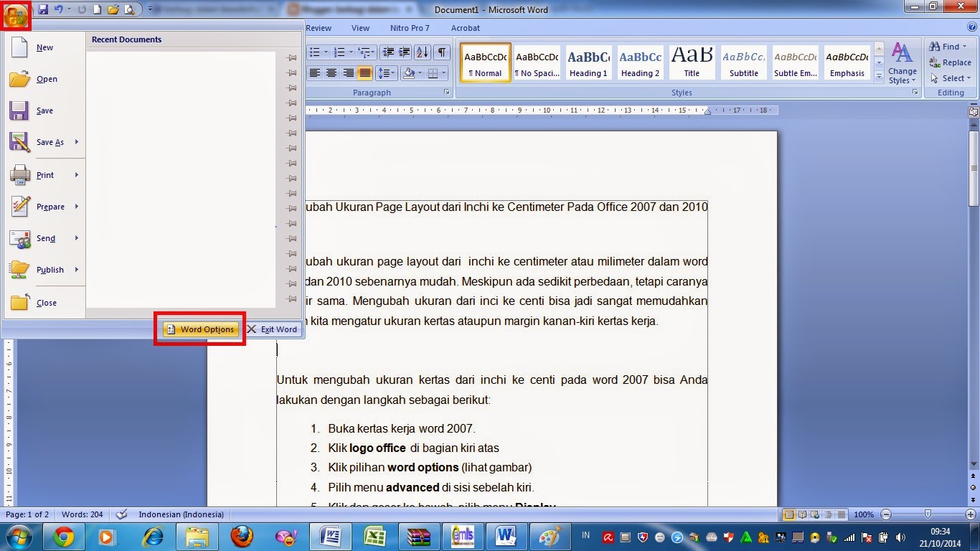The image size is (980, 551).
Task: Choose Publish in the Office menu
Action: [x=44, y=270]
